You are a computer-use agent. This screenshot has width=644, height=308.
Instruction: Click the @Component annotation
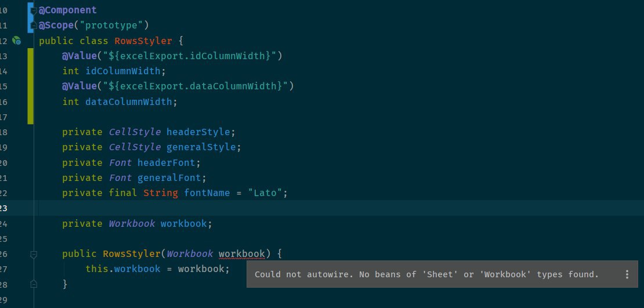[x=67, y=10]
